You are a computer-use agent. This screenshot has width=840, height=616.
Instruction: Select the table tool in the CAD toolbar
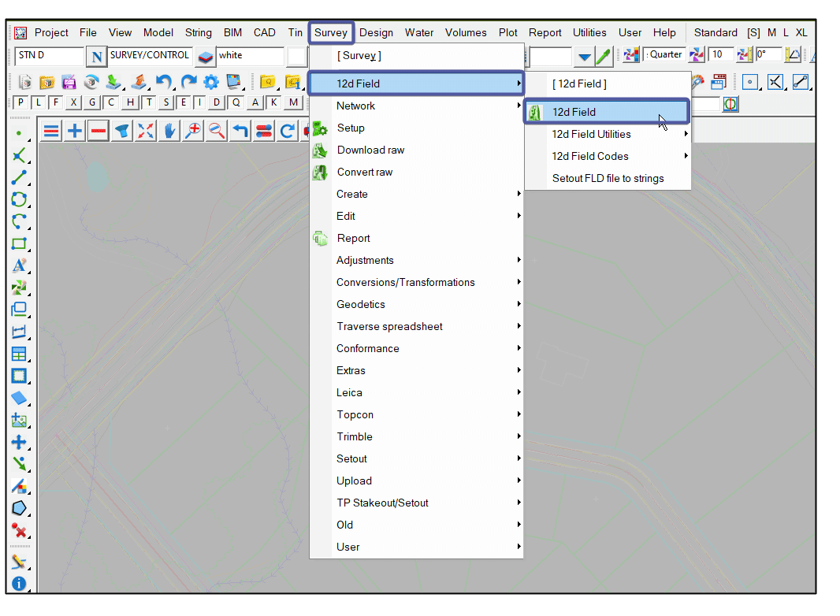point(19,354)
